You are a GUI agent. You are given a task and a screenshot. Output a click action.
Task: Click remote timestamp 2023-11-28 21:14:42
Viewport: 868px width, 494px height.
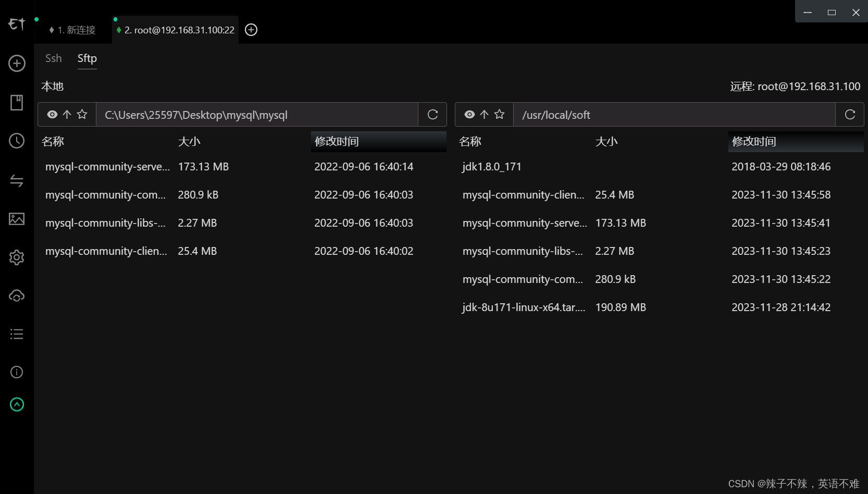click(781, 307)
